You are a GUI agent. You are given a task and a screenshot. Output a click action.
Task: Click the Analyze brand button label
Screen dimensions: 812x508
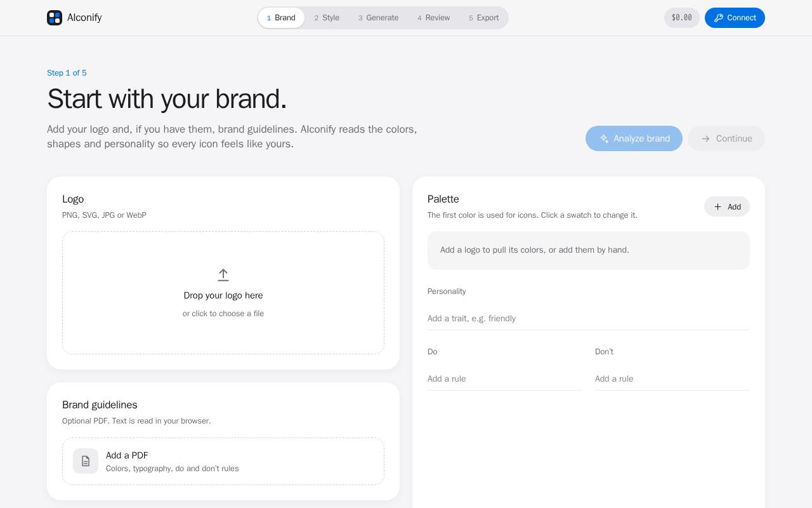point(641,138)
